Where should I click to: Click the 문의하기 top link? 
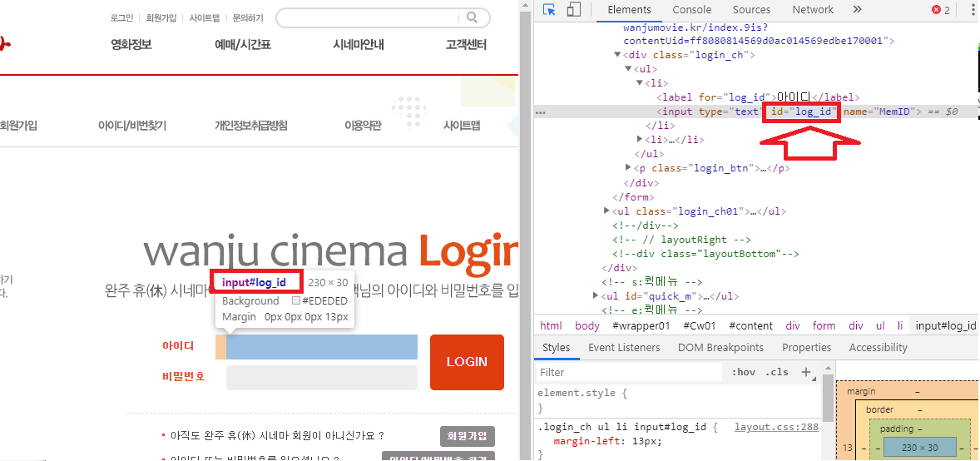click(x=248, y=17)
